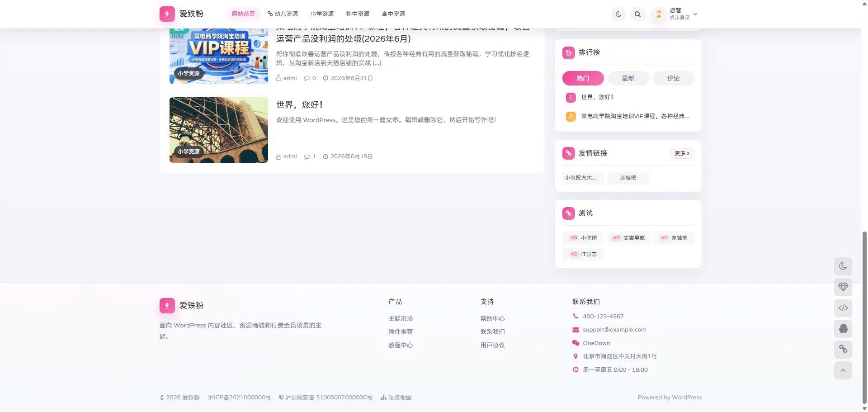
Task: Click location pin icon beside 北京市海淀区
Action: tap(576, 356)
